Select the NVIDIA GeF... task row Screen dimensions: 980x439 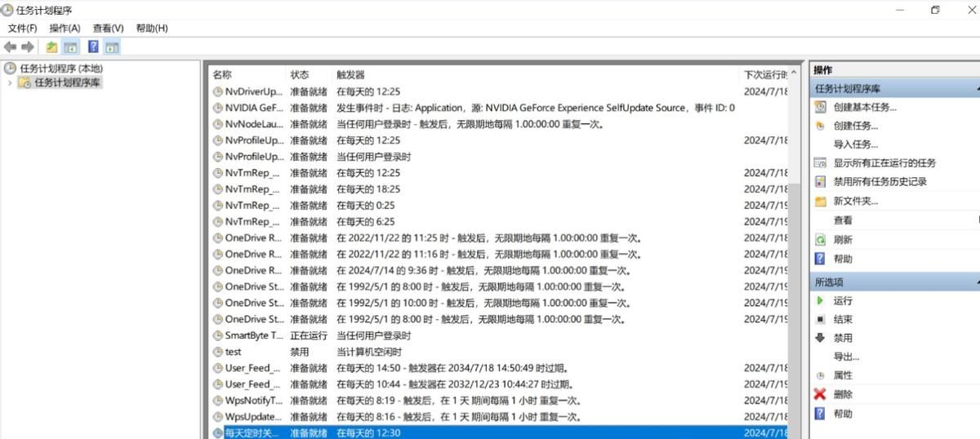click(498, 108)
